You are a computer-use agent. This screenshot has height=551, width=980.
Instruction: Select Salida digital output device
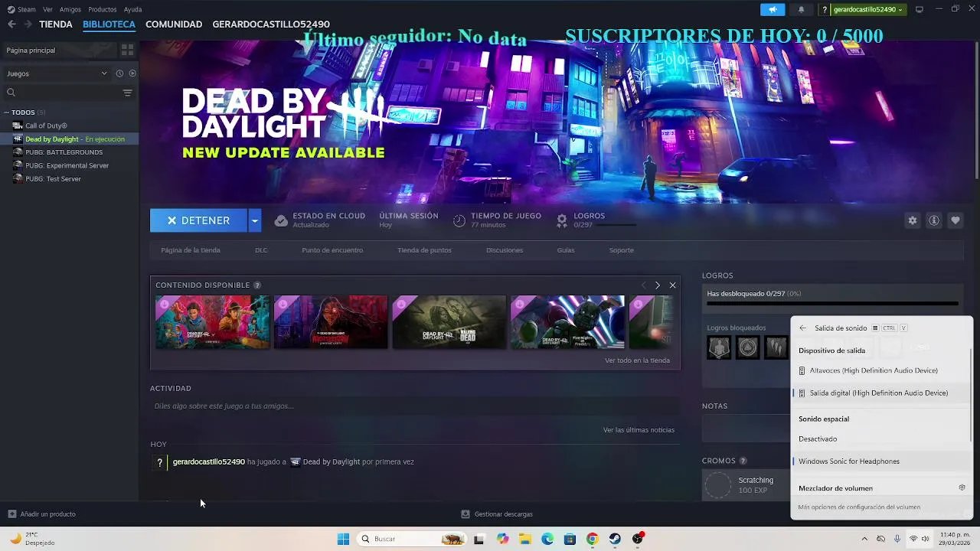[x=882, y=393]
